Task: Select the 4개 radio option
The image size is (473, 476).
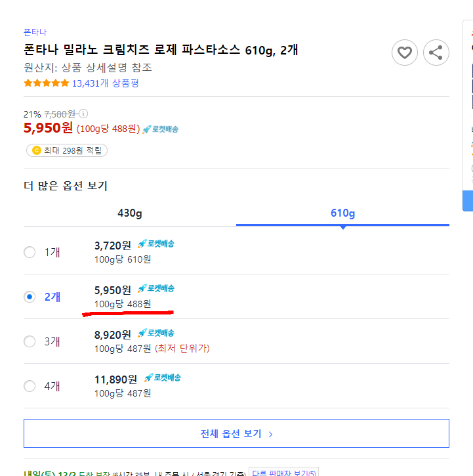Action: click(30, 386)
